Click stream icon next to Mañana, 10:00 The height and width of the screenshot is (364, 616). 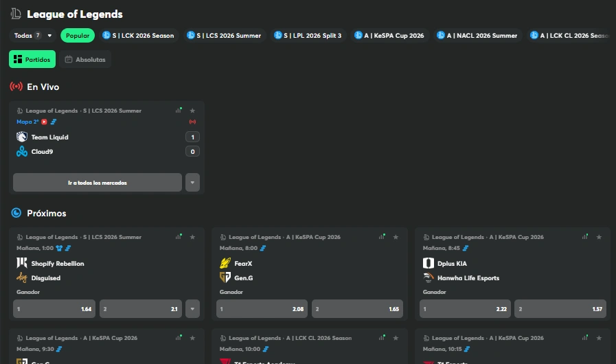(x=266, y=349)
